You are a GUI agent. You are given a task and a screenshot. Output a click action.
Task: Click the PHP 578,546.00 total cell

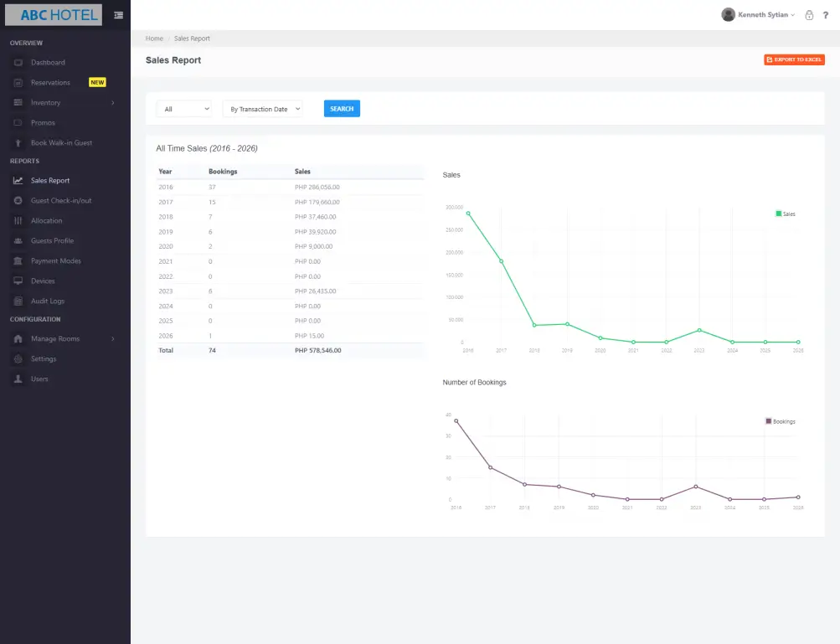[x=317, y=350]
